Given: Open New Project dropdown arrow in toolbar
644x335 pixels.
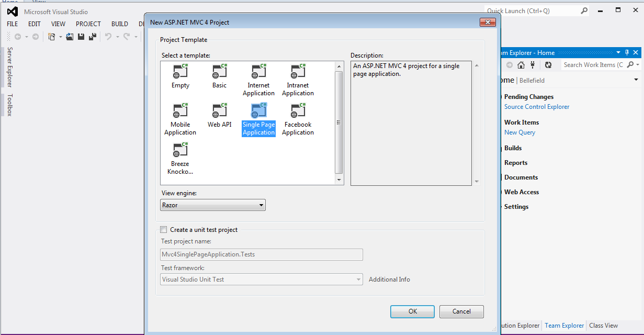Looking at the screenshot, I should (x=60, y=37).
